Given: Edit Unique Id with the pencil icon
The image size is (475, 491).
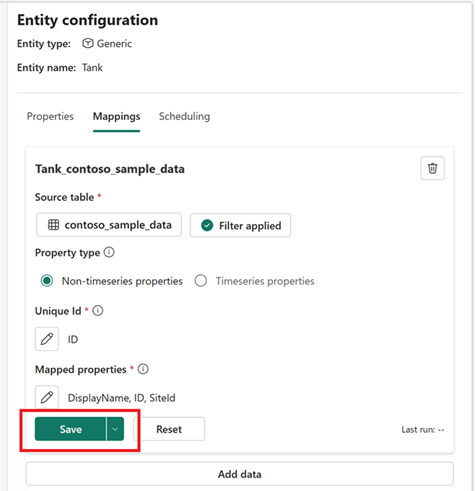Looking at the screenshot, I should 47,339.
